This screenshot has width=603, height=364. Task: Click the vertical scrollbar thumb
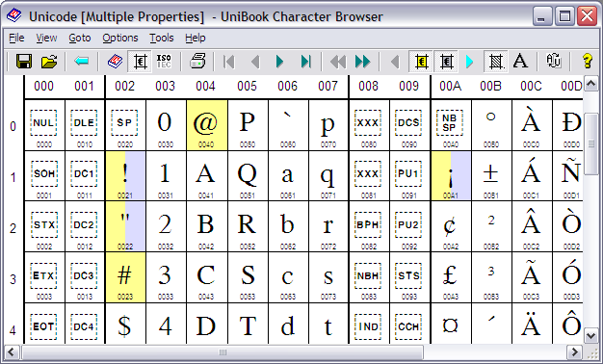click(591, 143)
